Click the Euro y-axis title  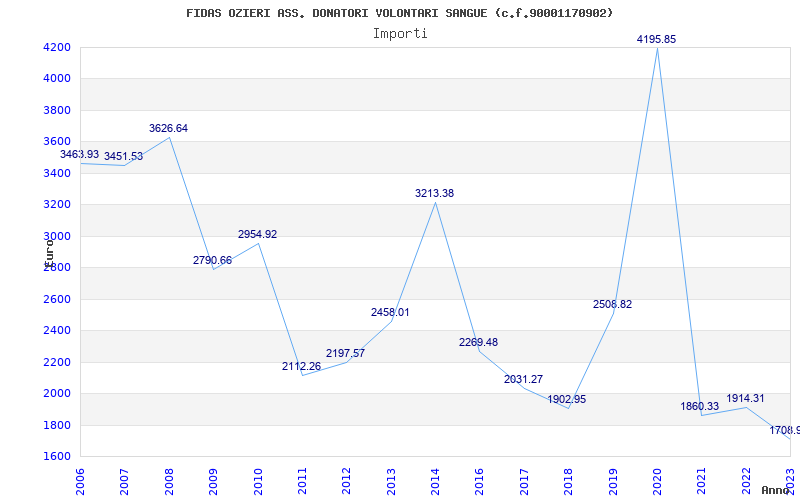[49, 252]
